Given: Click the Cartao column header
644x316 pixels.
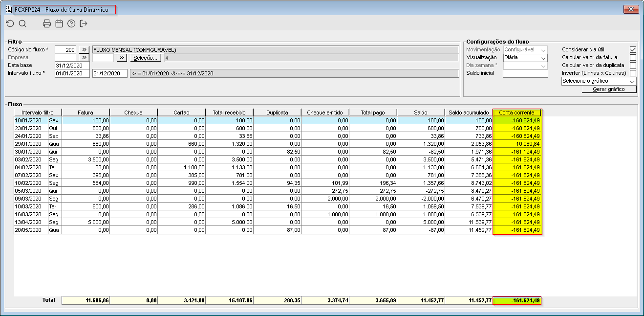Looking at the screenshot, I should click(x=181, y=113).
